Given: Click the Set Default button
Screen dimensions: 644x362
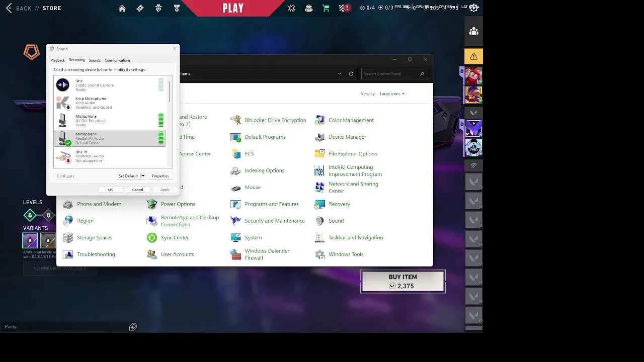Looking at the screenshot, I should tap(128, 176).
